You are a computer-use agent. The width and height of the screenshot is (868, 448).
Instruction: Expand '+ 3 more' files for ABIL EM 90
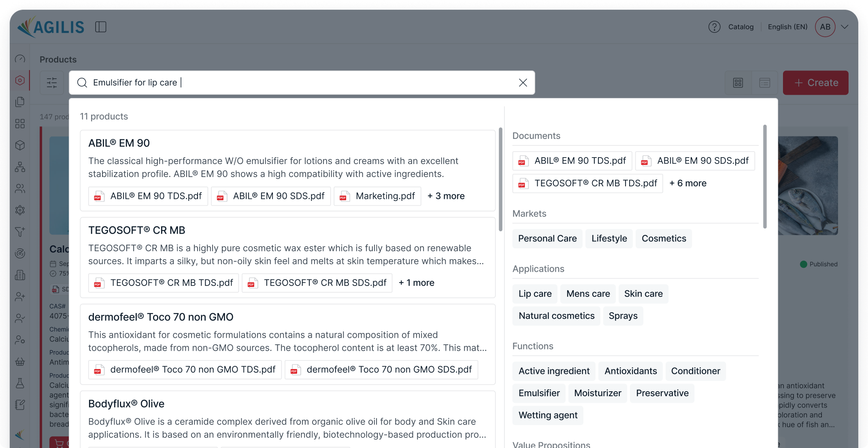click(446, 196)
